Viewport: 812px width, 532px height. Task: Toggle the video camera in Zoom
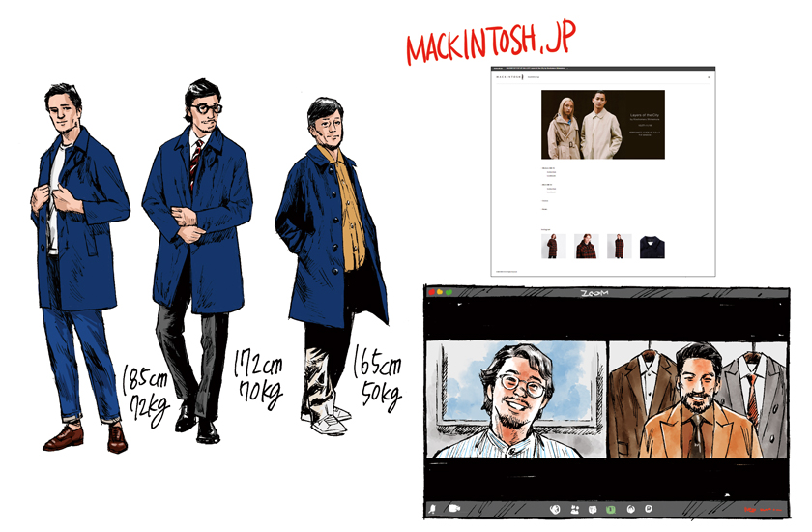(x=451, y=508)
